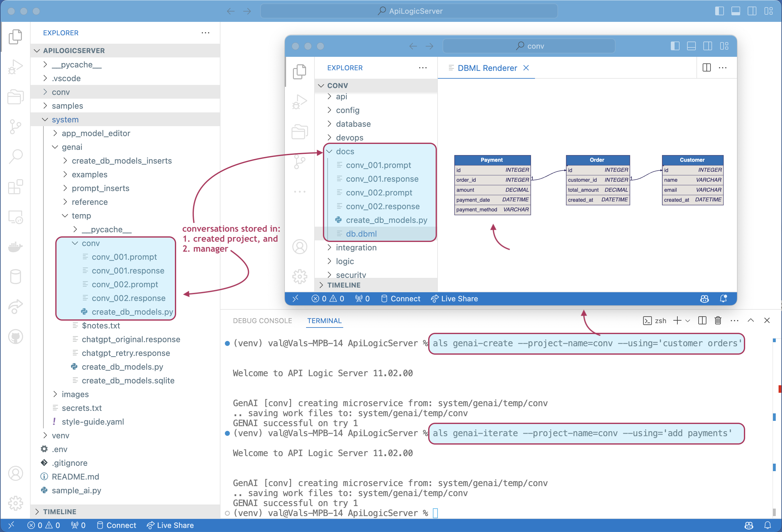
Task: Toggle secondary sidebar in conv window
Action: coord(708,46)
